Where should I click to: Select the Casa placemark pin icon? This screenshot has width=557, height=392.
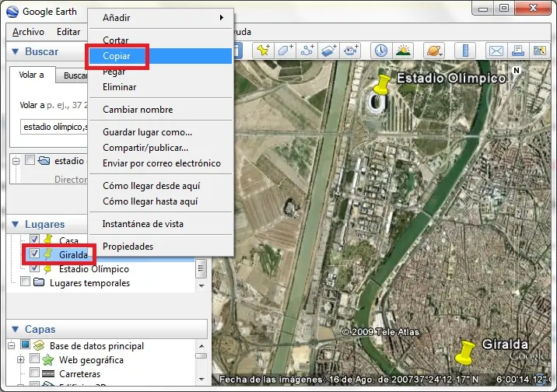(48, 240)
